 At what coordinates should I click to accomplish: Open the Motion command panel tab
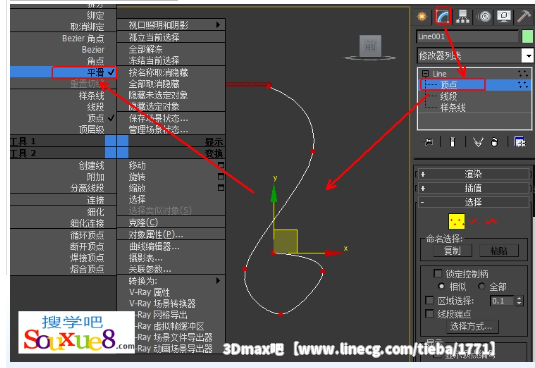[485, 16]
